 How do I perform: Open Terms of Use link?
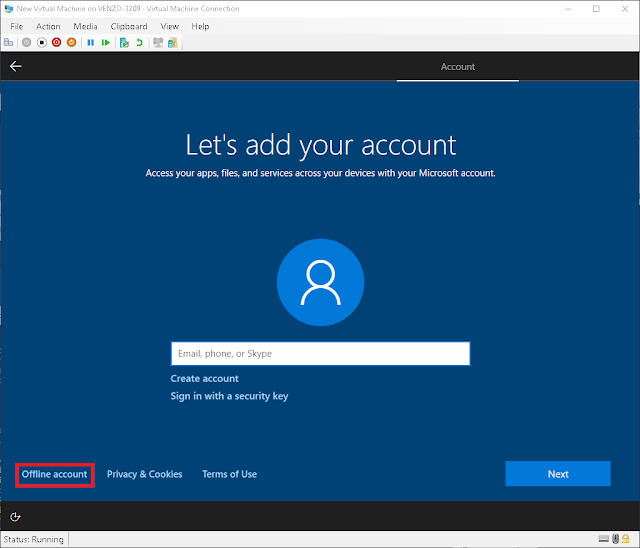[x=229, y=474]
